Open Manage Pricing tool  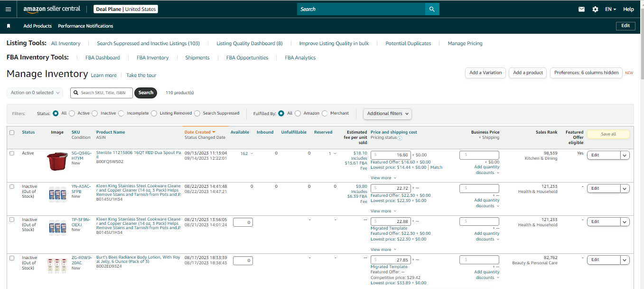(x=465, y=43)
